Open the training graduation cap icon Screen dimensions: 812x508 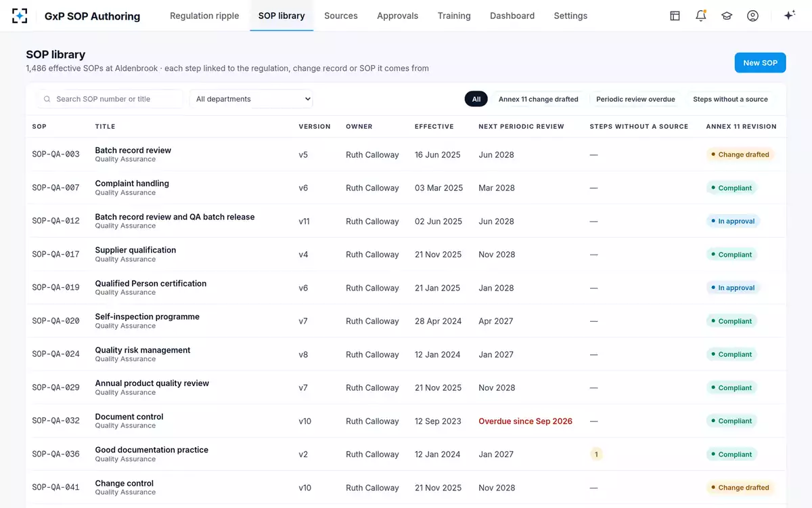(x=727, y=16)
